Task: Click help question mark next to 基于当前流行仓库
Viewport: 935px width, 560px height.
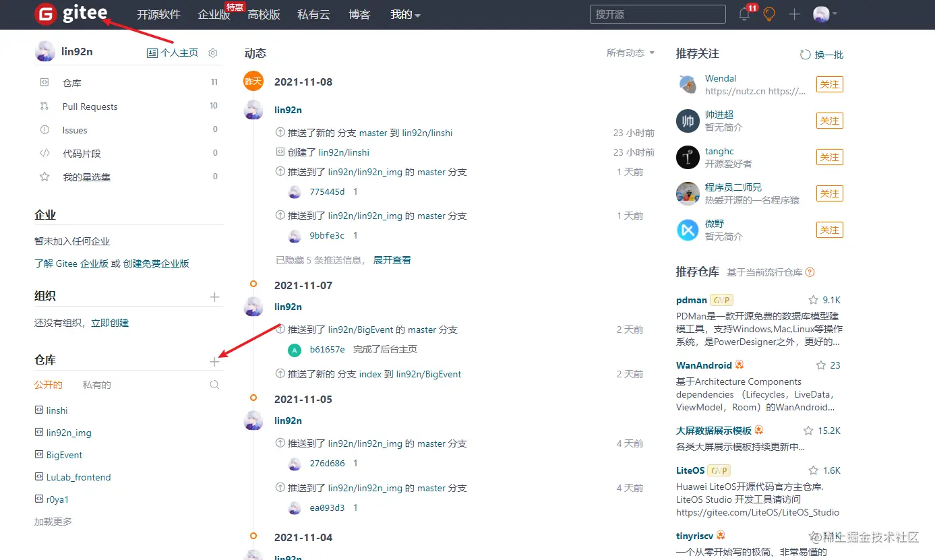Action: pyautogui.click(x=810, y=272)
